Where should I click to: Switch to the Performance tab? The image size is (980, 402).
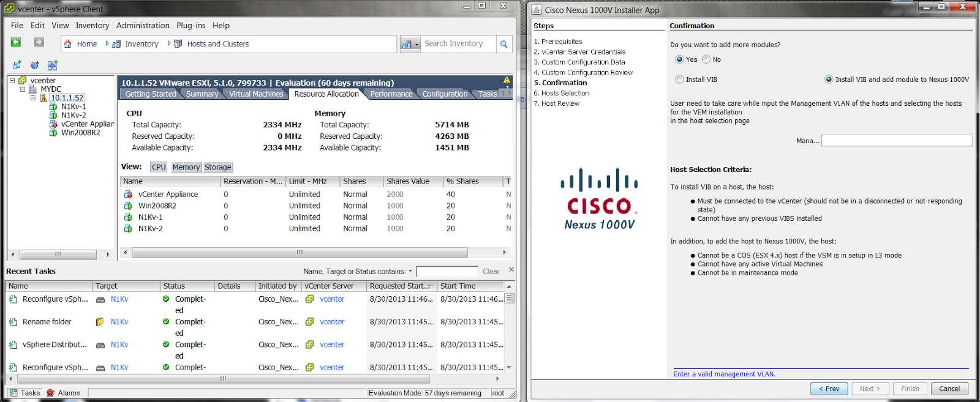391,94
